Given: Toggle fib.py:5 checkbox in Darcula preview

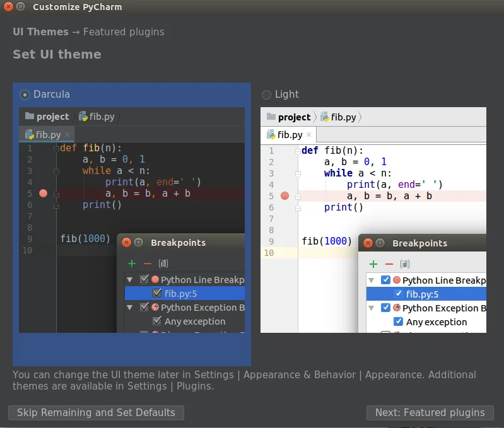Looking at the screenshot, I should pos(157,293).
